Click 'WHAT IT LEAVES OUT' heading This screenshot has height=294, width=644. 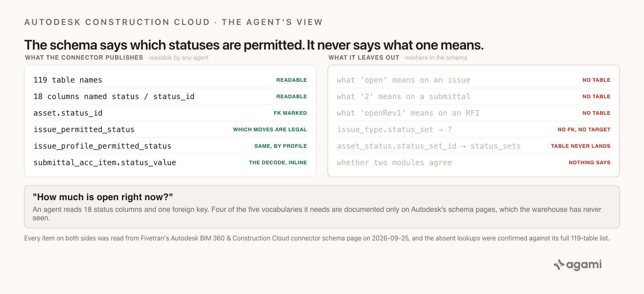364,58
